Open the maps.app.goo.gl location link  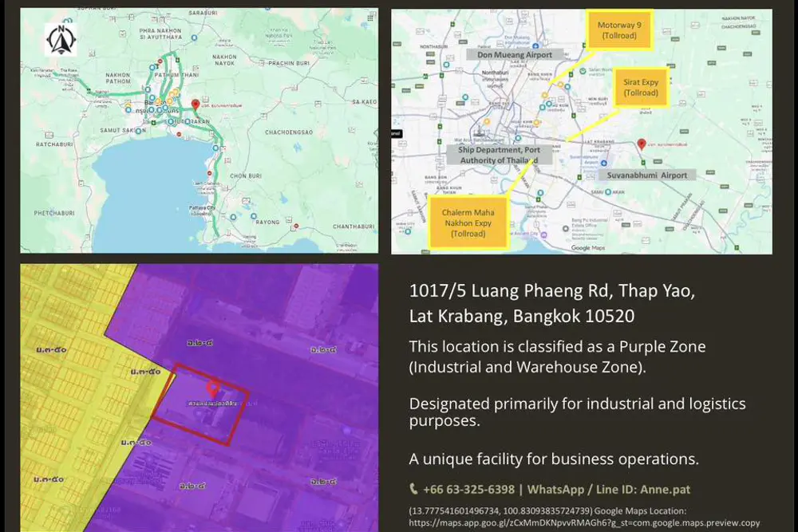pyautogui.click(x=584, y=522)
